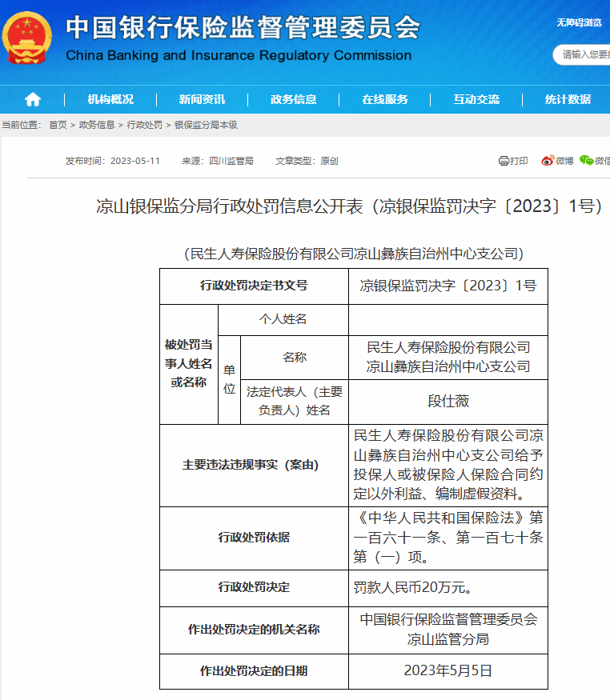
Task: Open 银保监分局本级 breadcrumb link
Action: pos(206,126)
